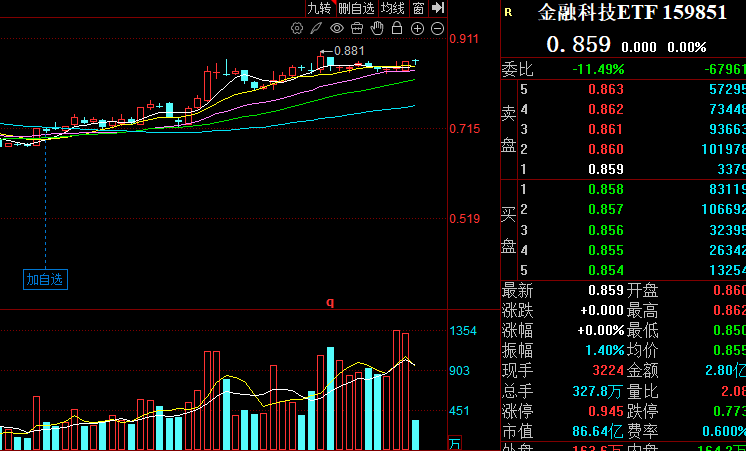The width and height of the screenshot is (746, 451).
Task: Toggle the chart lock icon
Action: [x=398, y=28]
